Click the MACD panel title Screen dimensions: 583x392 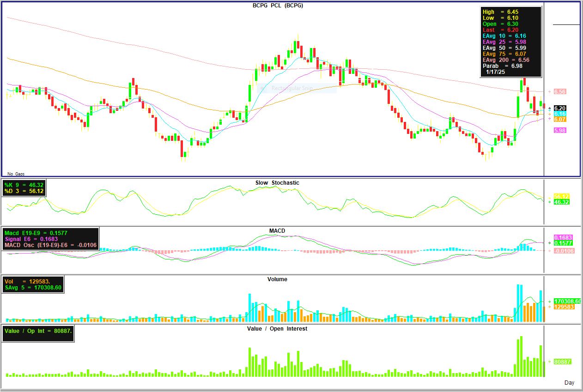(x=277, y=231)
